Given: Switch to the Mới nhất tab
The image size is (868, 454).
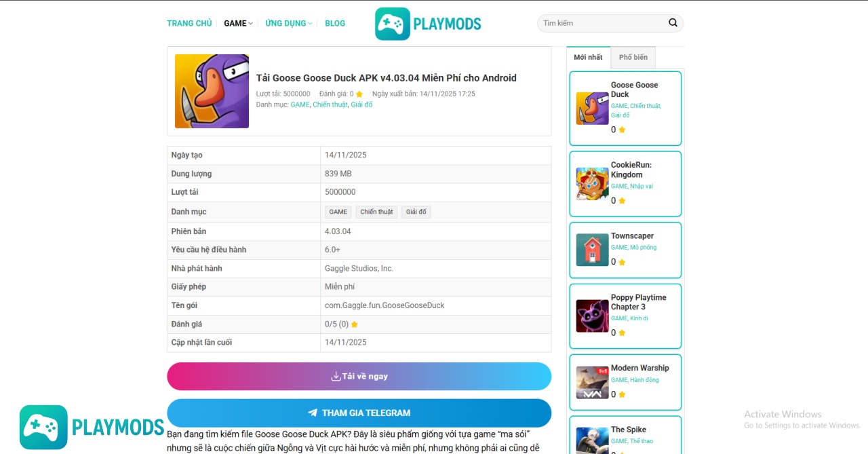Looking at the screenshot, I should click(x=588, y=57).
